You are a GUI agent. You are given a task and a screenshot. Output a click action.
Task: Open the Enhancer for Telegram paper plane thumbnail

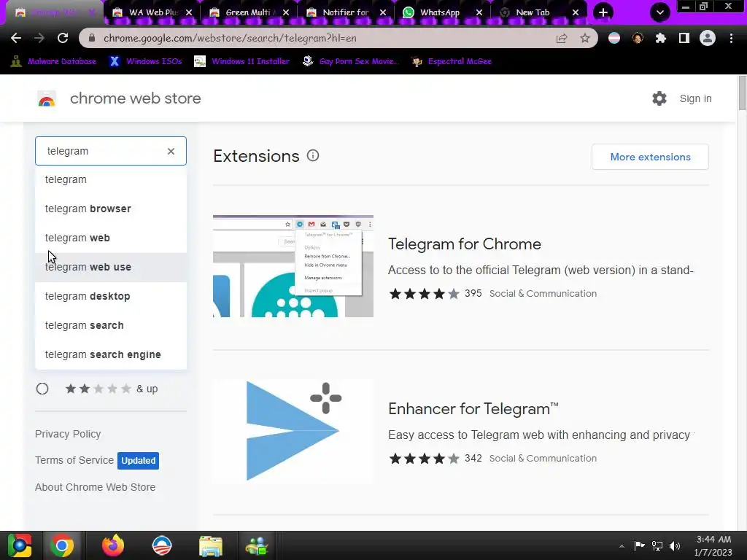tap(293, 431)
